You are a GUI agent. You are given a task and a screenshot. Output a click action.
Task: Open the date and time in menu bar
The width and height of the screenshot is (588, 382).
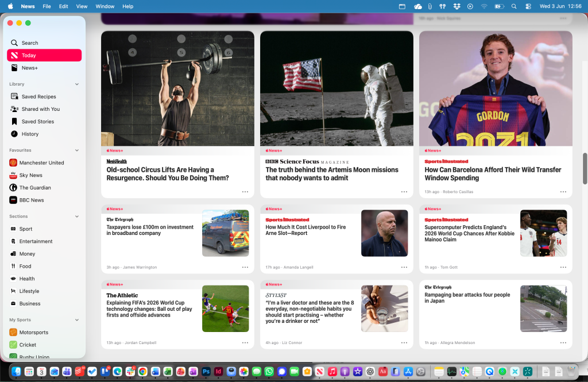(x=560, y=6)
